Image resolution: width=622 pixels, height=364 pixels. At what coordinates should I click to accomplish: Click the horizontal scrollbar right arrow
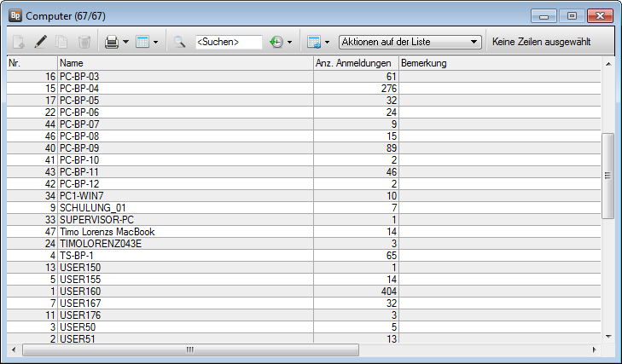pyautogui.click(x=594, y=350)
